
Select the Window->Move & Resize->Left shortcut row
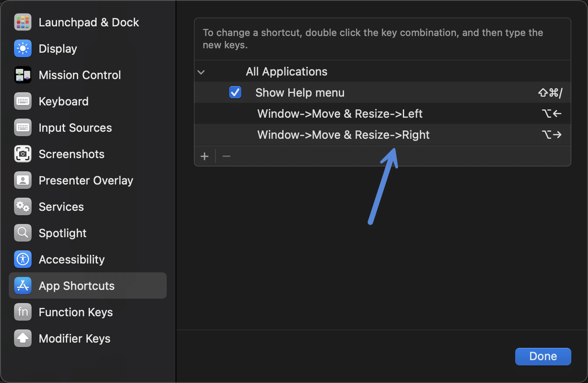tap(340, 113)
